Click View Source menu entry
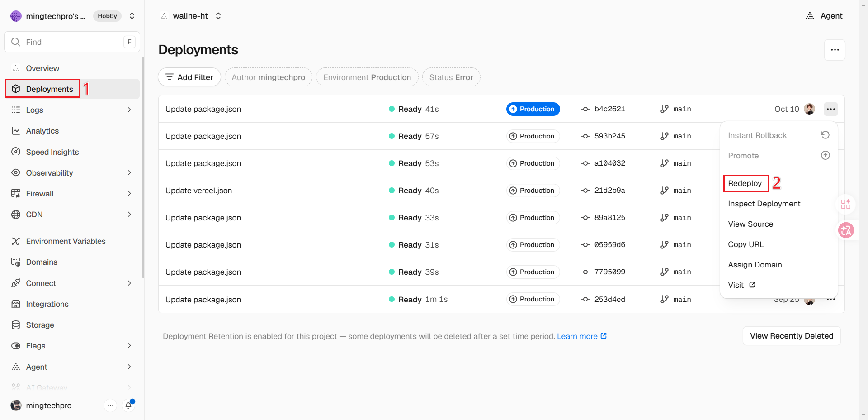The width and height of the screenshot is (868, 420). click(x=750, y=224)
